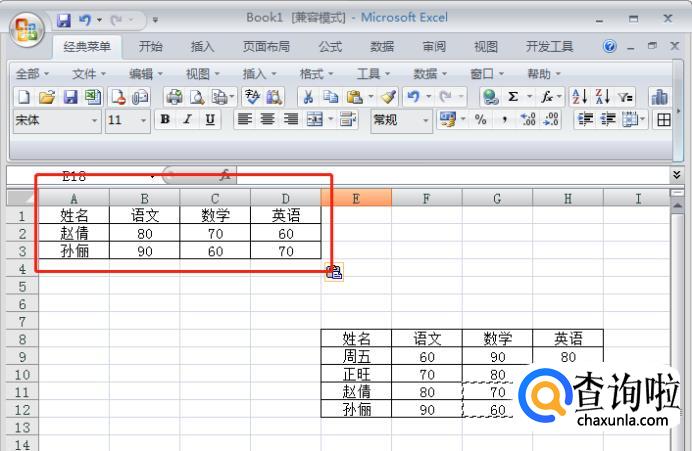Screen dimensions: 692x451
Task: Run the spelling check icon
Action: coord(252,97)
